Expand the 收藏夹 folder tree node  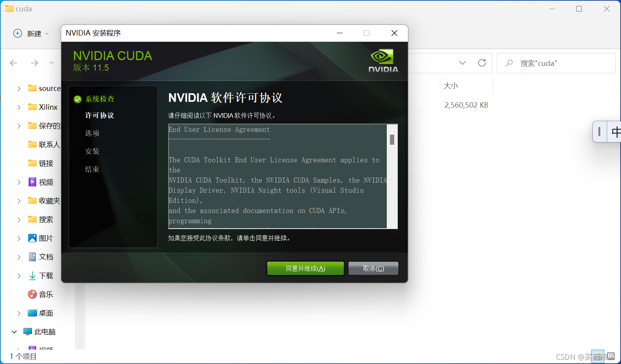tap(19, 201)
